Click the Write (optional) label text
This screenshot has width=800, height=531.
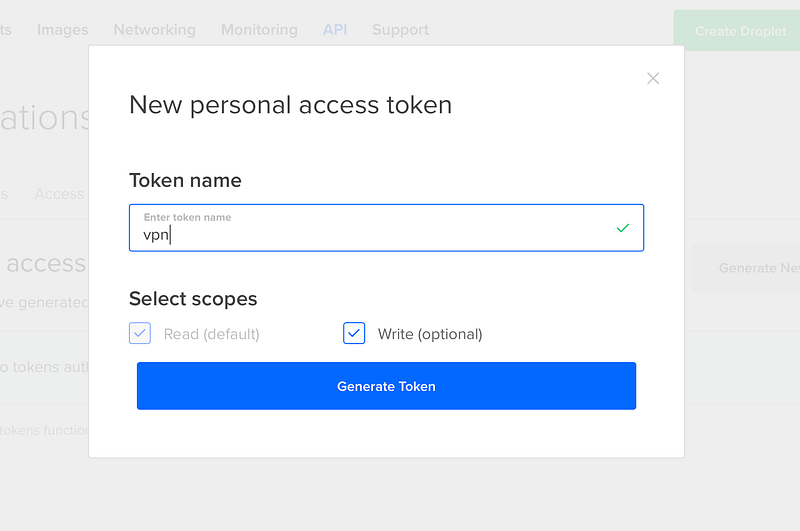430,334
